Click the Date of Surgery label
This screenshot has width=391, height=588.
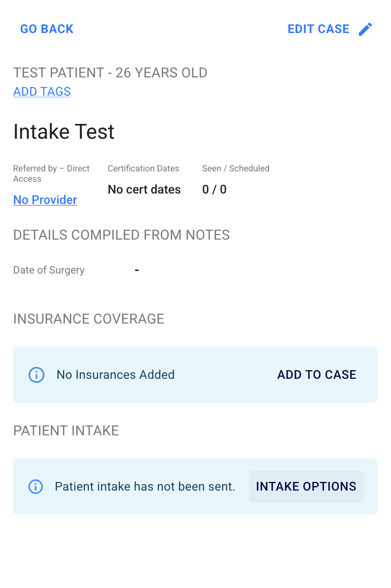click(x=49, y=270)
